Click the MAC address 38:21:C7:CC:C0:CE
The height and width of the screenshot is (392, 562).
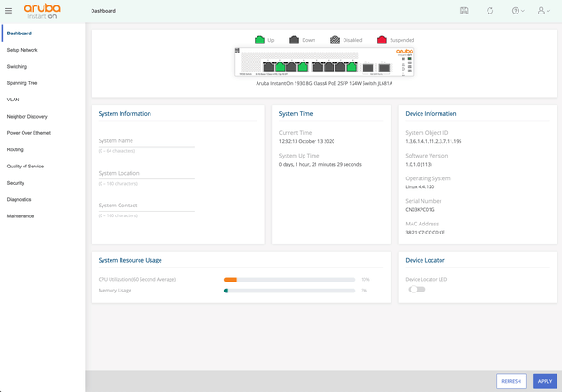point(425,233)
